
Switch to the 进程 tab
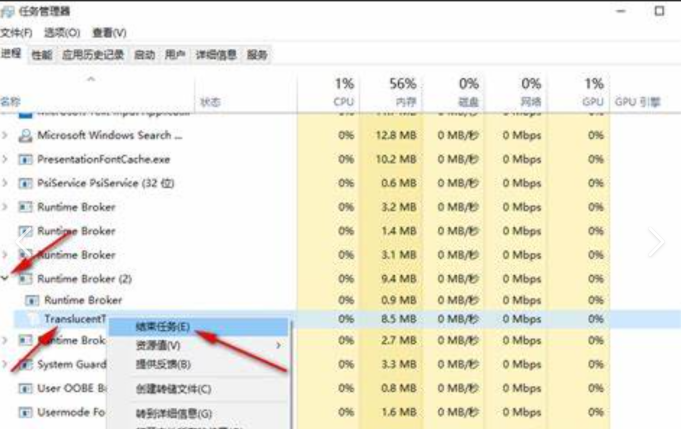[x=11, y=53]
